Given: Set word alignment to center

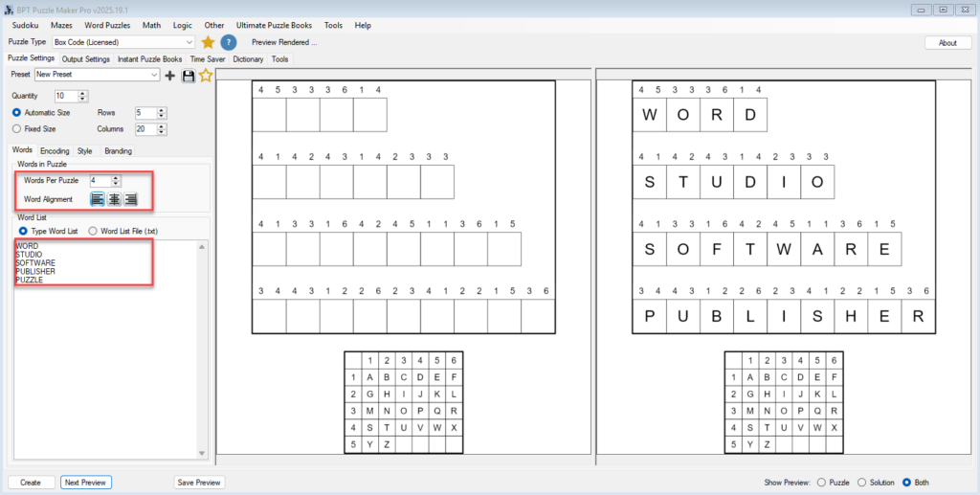Looking at the screenshot, I should coord(114,199).
